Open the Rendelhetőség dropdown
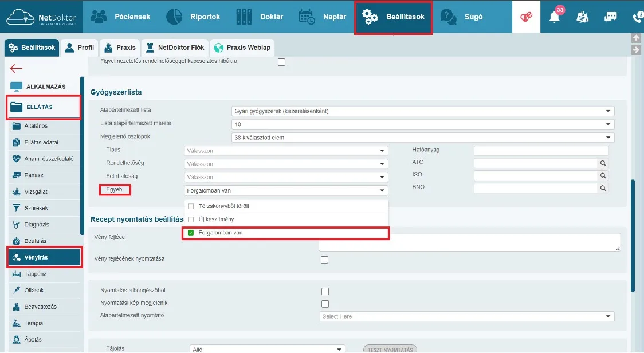 [x=286, y=164]
